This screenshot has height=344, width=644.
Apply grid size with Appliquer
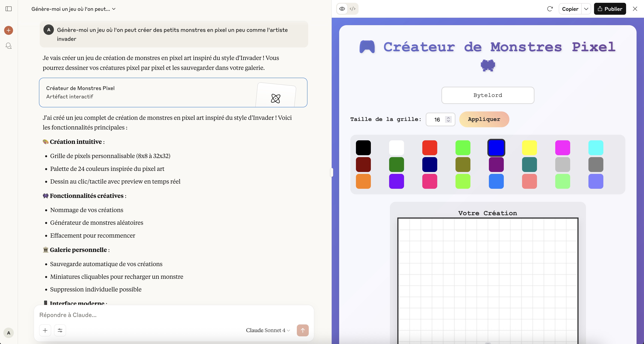click(x=484, y=119)
